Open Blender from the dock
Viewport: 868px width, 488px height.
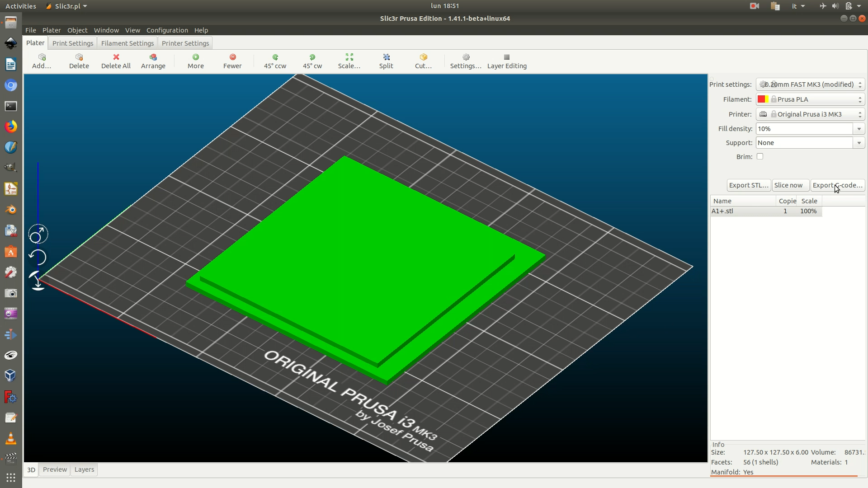pos(11,210)
